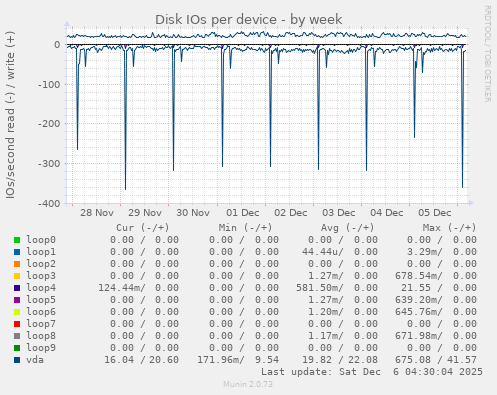
Task: Click the '29 Nov' x-axis label
Action: 145,213
